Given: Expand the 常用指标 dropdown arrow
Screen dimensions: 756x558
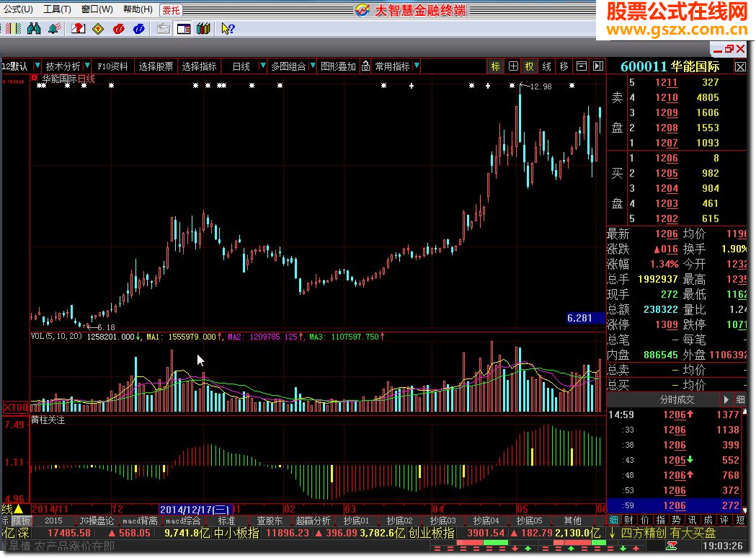Looking at the screenshot, I should pos(417,65).
